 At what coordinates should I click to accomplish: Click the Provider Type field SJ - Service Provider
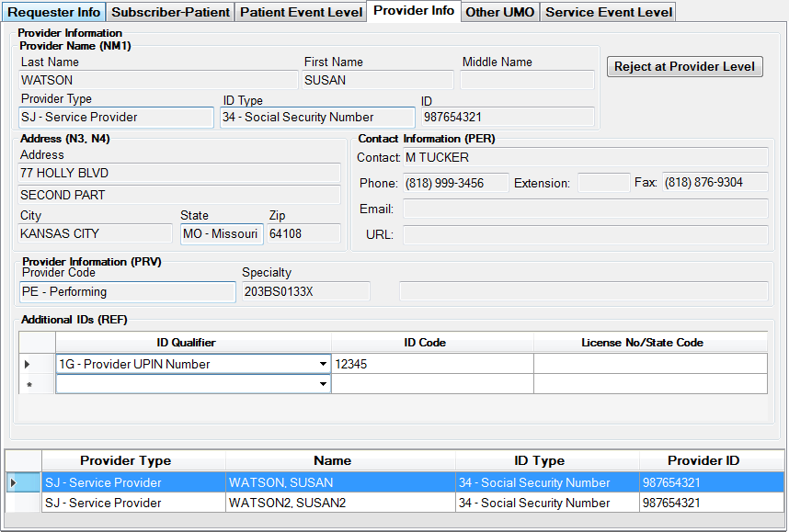tap(116, 118)
